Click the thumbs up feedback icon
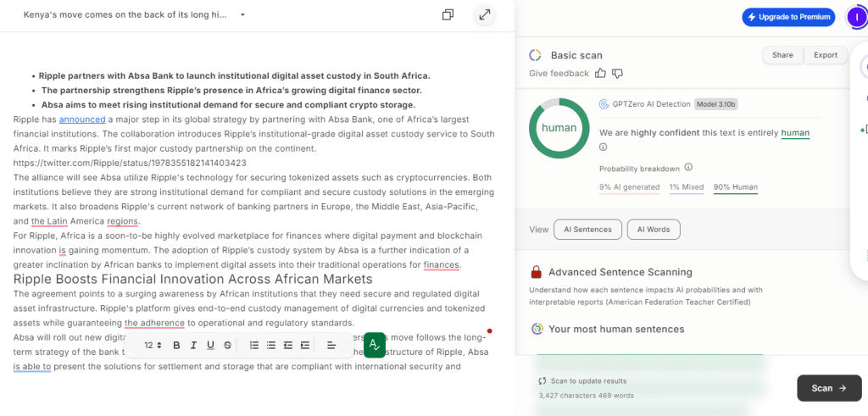 click(x=601, y=74)
